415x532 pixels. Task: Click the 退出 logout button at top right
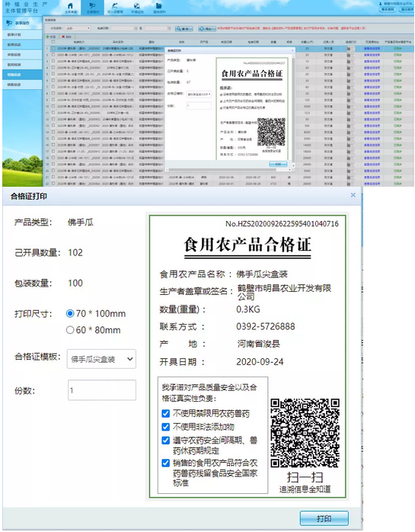point(407,9)
